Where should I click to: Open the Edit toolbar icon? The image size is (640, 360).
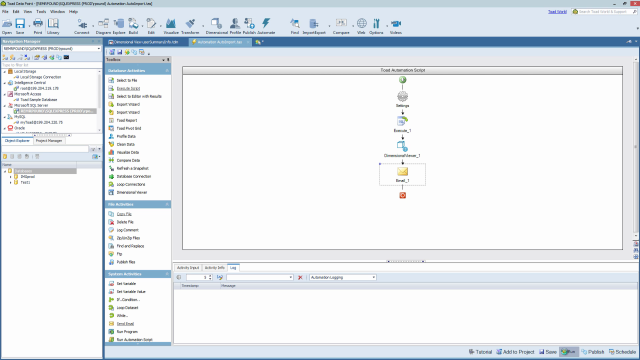point(151,26)
